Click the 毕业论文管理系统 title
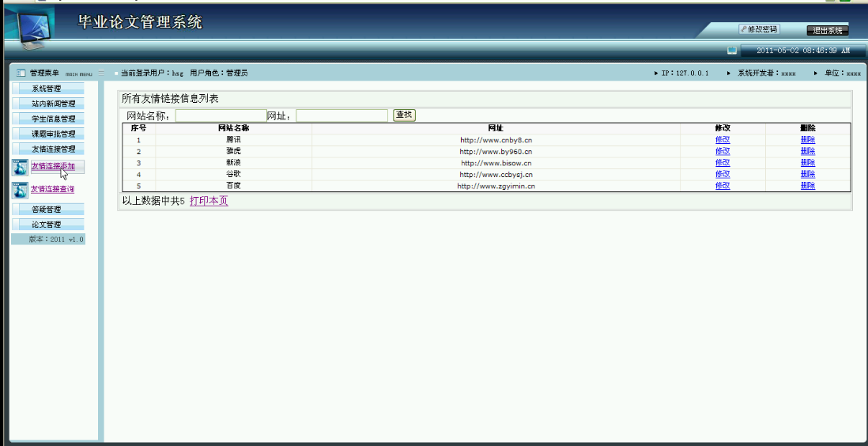The height and width of the screenshot is (446, 868). [x=140, y=22]
